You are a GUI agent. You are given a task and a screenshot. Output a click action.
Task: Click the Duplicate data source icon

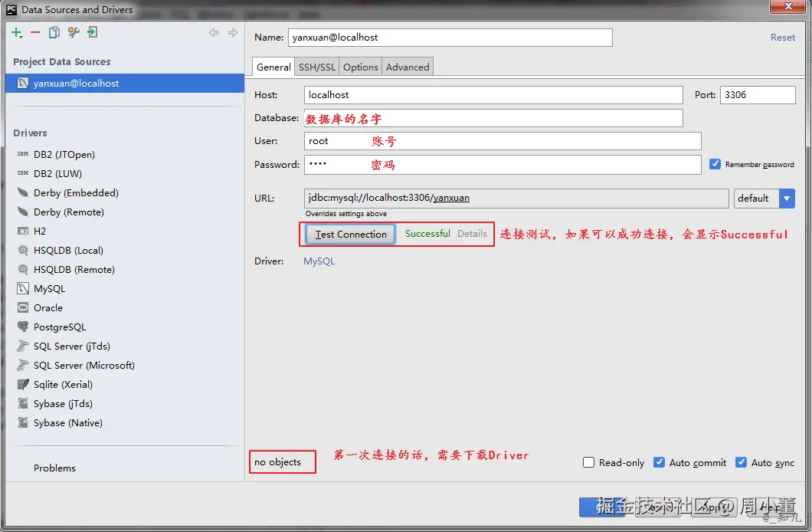click(x=54, y=33)
